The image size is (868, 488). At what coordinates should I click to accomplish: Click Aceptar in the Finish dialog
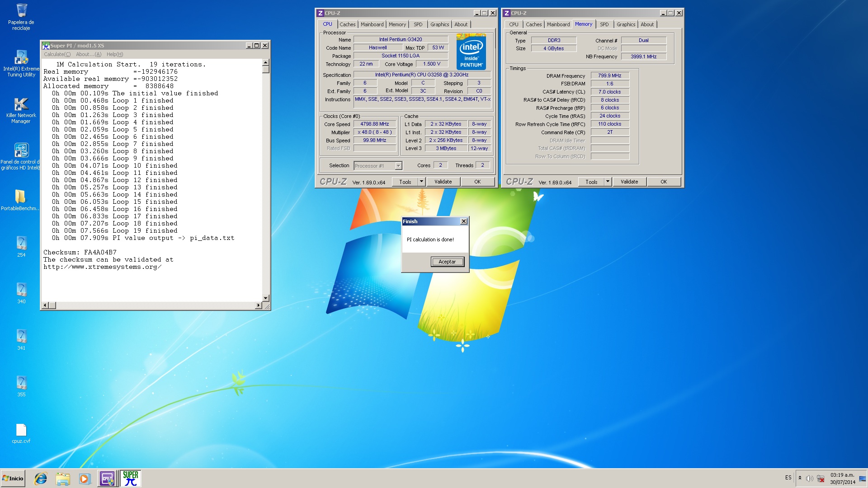click(x=447, y=262)
